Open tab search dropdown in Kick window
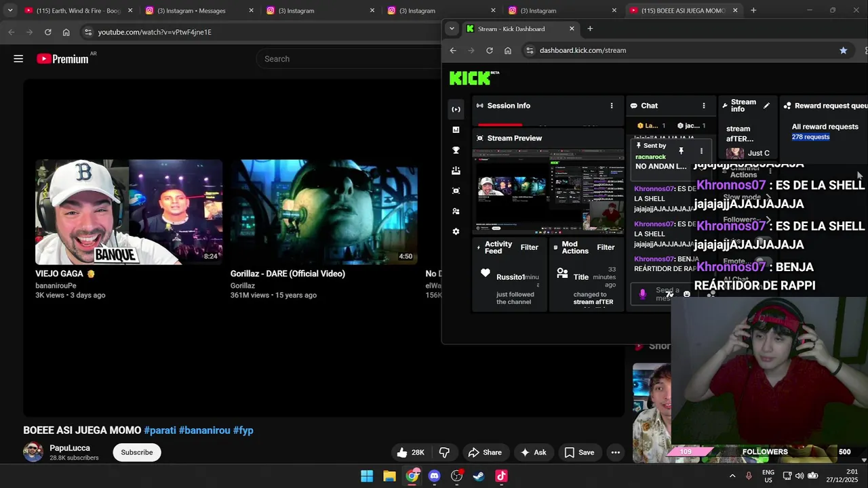The width and height of the screenshot is (868, 488). [x=452, y=28]
